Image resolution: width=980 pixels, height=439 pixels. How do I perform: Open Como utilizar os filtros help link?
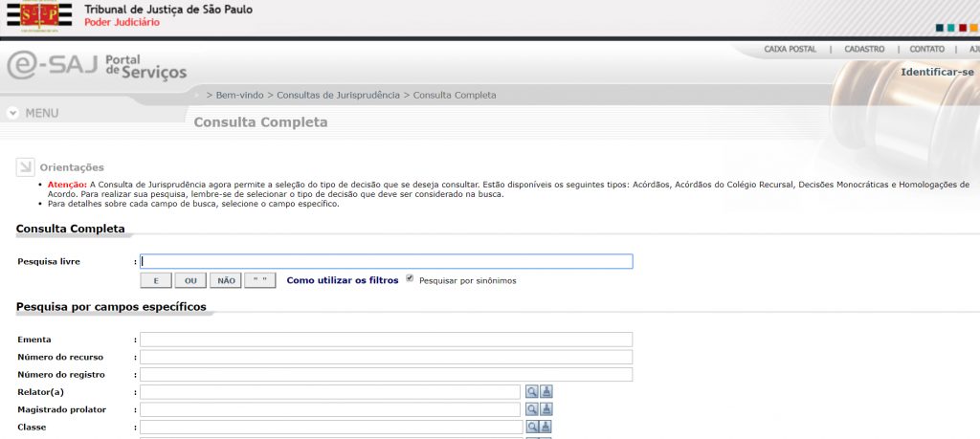click(343, 280)
